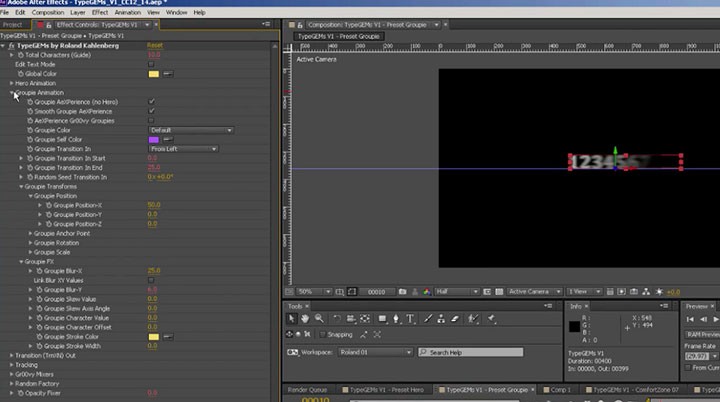Open the Active Camera view dropdown

[x=534, y=292]
